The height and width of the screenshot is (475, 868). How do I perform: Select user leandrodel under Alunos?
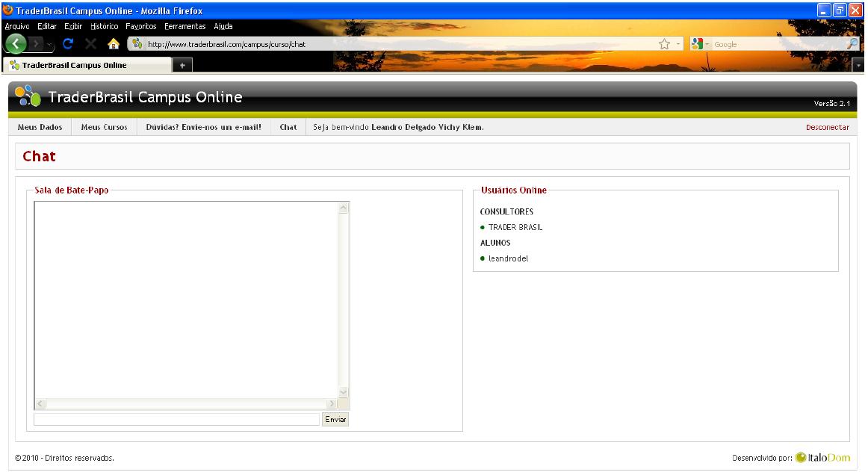click(x=508, y=258)
